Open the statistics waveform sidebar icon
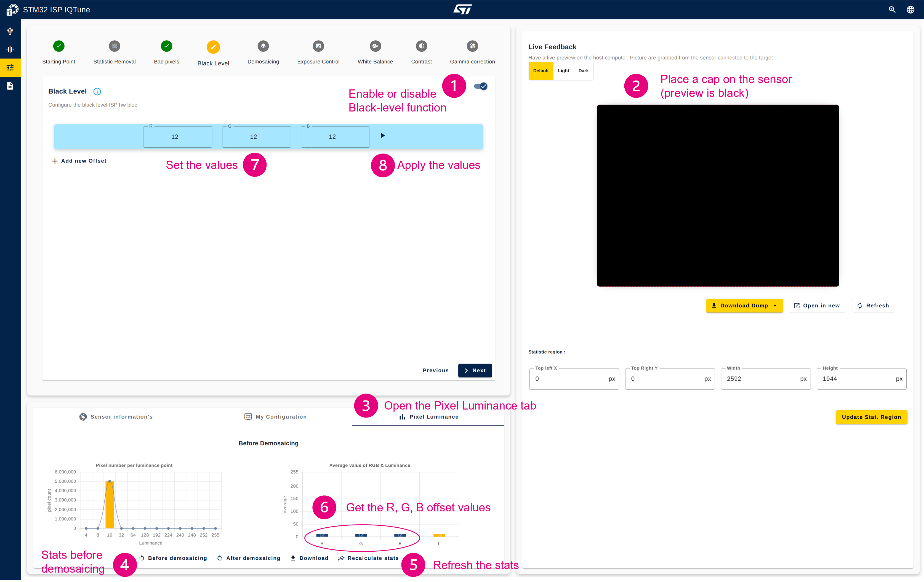Viewport: 924px width, 582px height. (x=10, y=49)
